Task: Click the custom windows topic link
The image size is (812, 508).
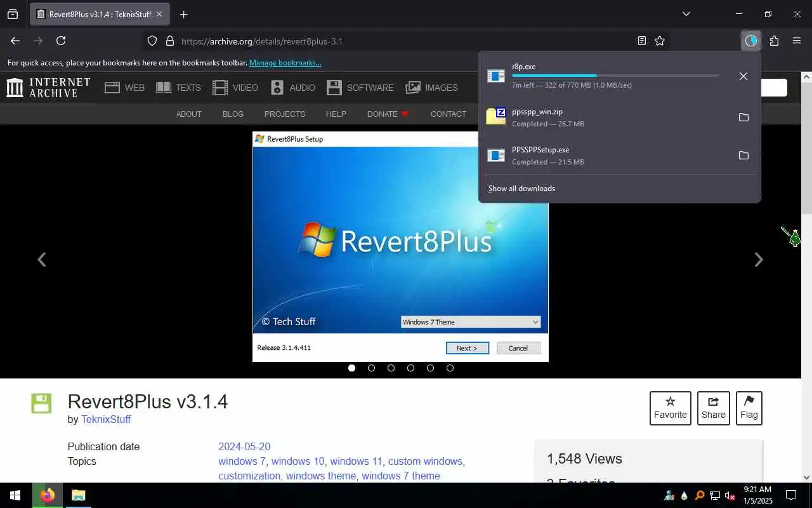Action: (x=425, y=462)
